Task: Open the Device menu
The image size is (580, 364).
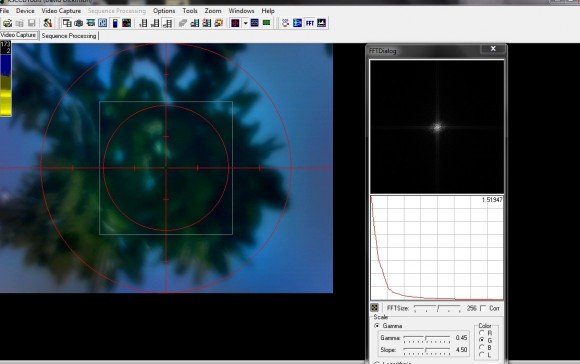Action: (25, 11)
